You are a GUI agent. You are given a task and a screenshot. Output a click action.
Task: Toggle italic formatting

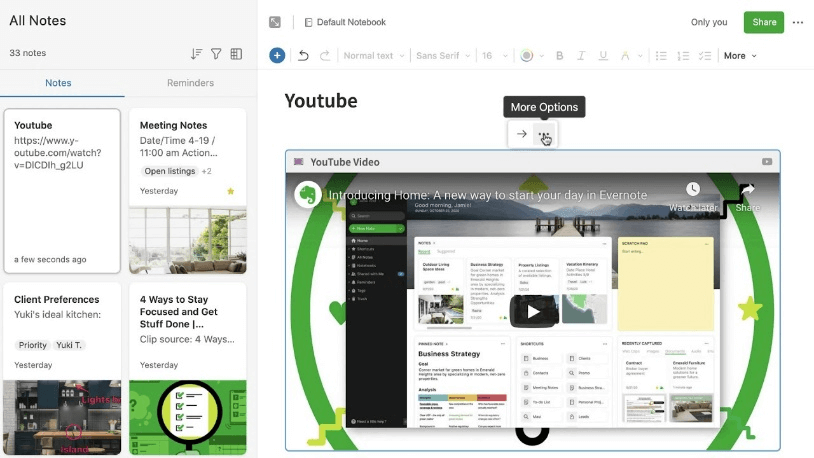tap(581, 56)
